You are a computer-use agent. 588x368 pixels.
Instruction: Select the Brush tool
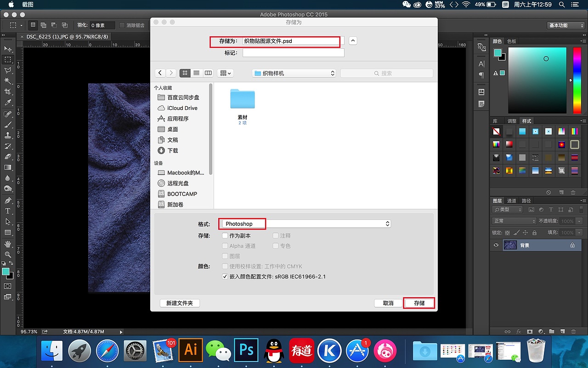8,125
